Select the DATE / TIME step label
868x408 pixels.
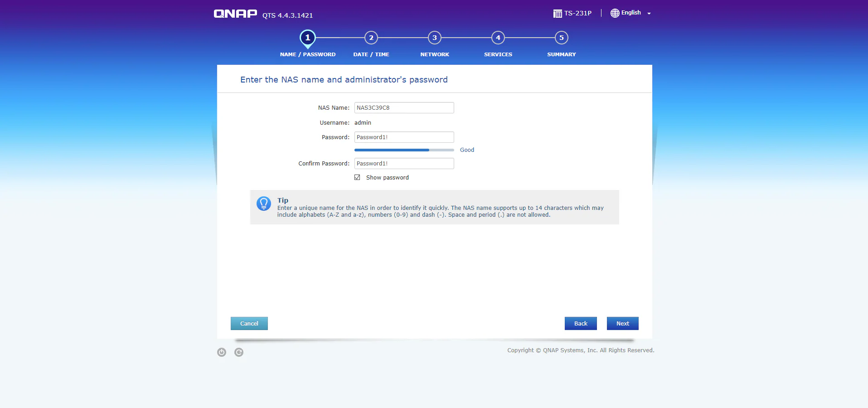[x=371, y=54]
